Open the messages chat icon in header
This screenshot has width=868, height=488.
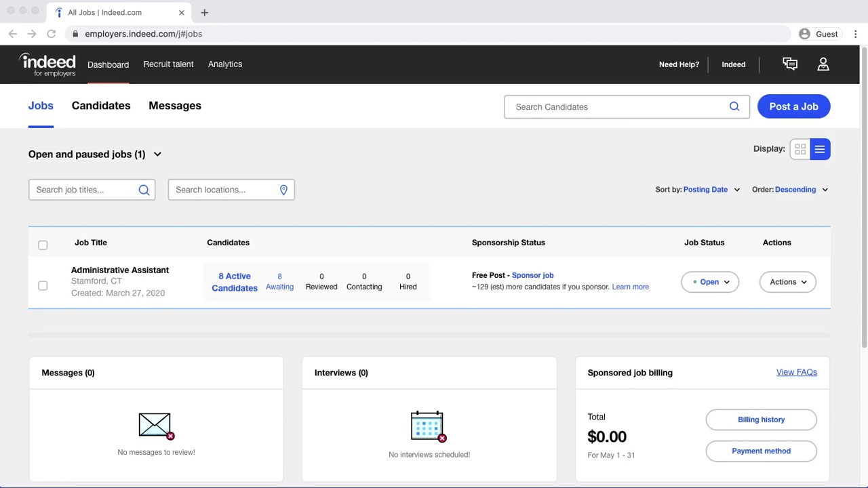[x=790, y=64]
